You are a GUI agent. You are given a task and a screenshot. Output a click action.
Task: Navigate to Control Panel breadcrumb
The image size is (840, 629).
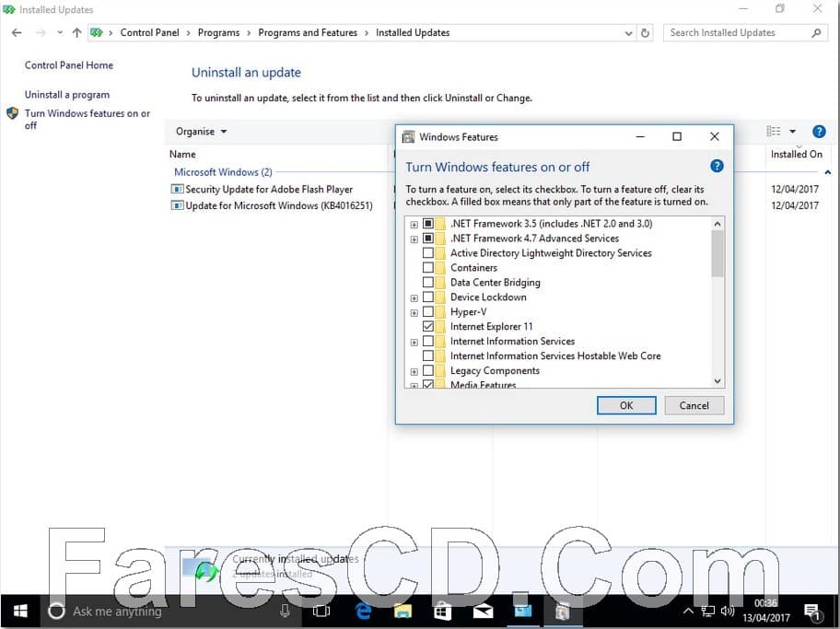[149, 32]
